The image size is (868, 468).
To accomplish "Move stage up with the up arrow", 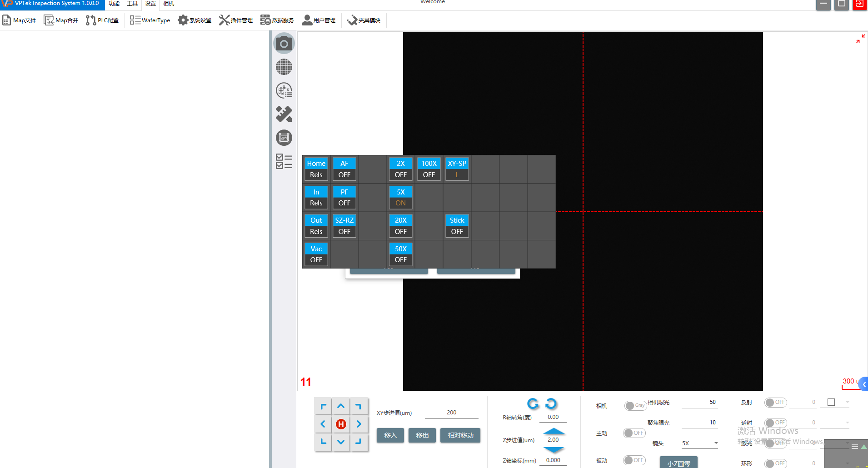I will click(x=341, y=406).
